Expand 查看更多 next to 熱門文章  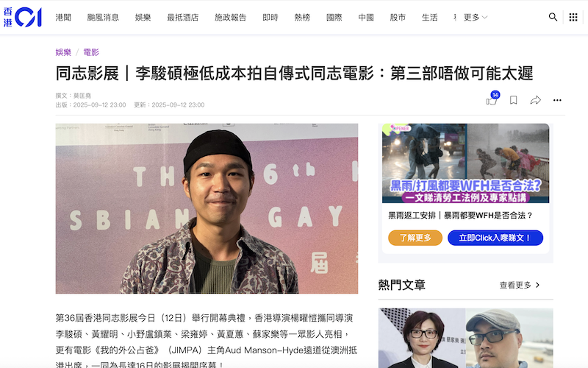pyautogui.click(x=520, y=285)
